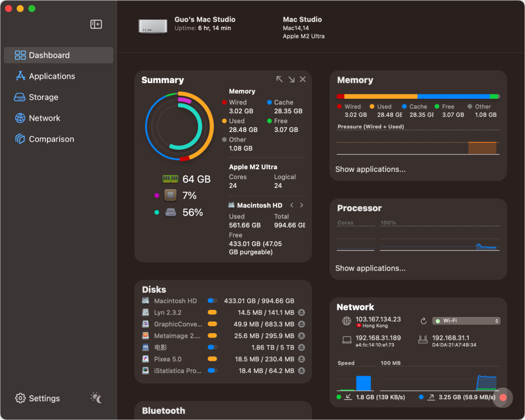
Task: Click the uptime value 6 hr, 14 min
Action: [214, 28]
